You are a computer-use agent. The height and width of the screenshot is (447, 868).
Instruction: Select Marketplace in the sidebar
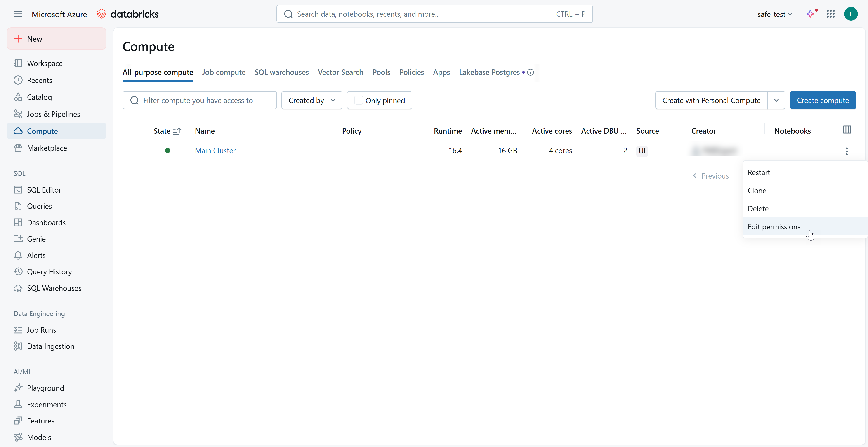[47, 148]
